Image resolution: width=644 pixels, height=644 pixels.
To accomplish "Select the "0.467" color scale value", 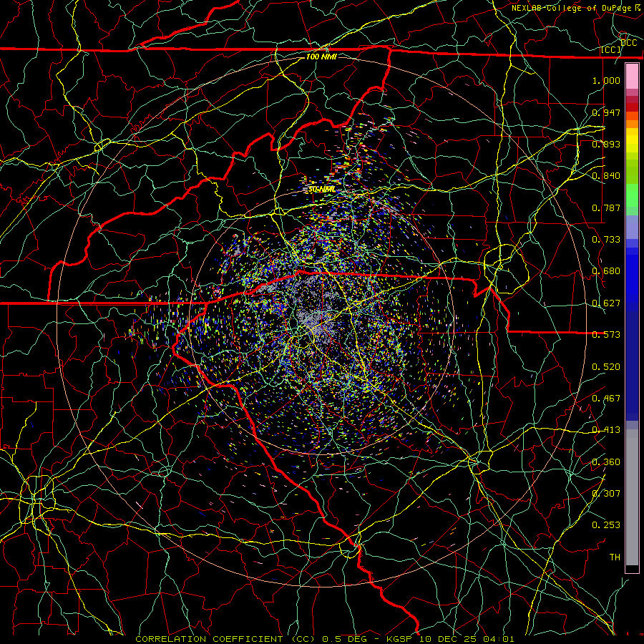I will [x=606, y=399].
